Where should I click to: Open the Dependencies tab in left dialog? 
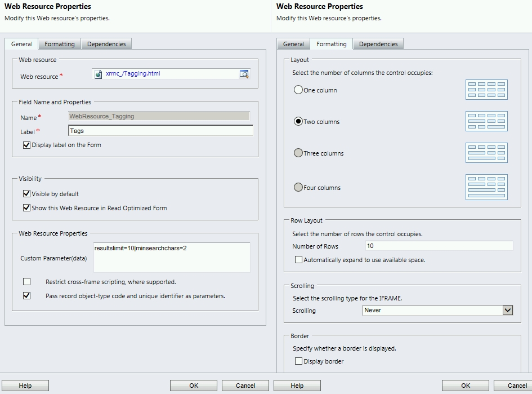(106, 44)
